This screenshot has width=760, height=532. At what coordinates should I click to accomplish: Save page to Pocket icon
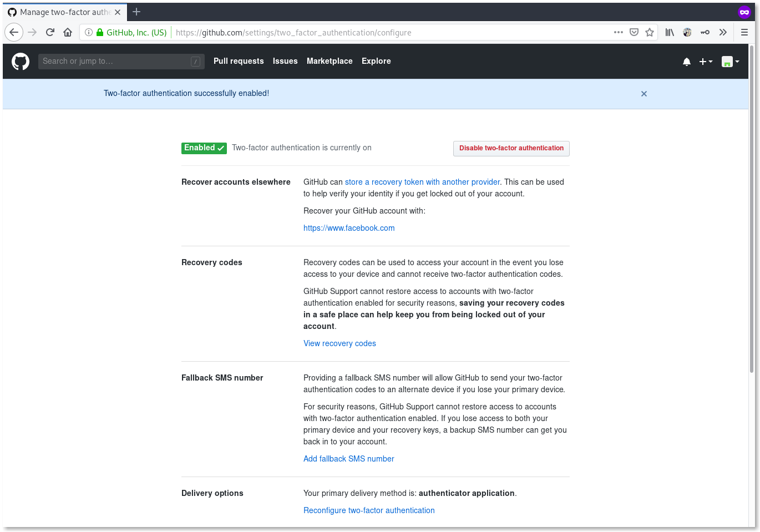(x=634, y=32)
